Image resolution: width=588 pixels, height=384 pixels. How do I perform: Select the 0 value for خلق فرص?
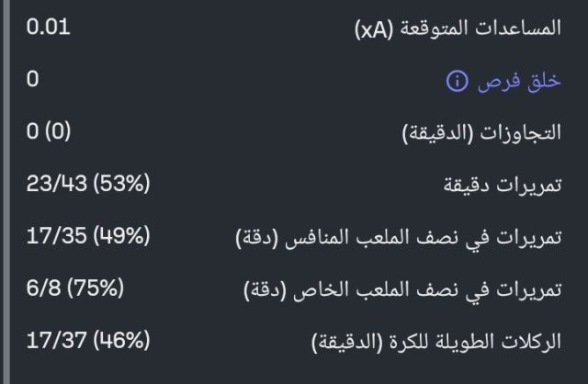click(33, 79)
